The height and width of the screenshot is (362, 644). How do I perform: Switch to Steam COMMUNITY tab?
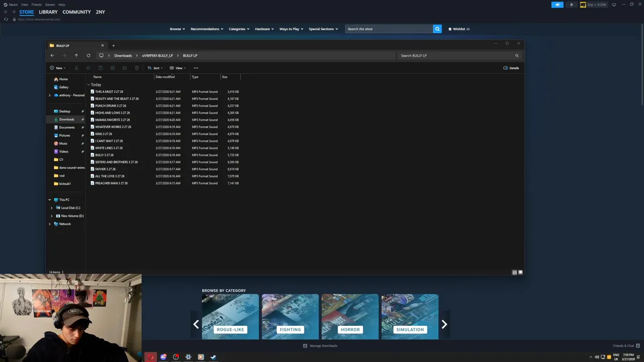click(76, 12)
